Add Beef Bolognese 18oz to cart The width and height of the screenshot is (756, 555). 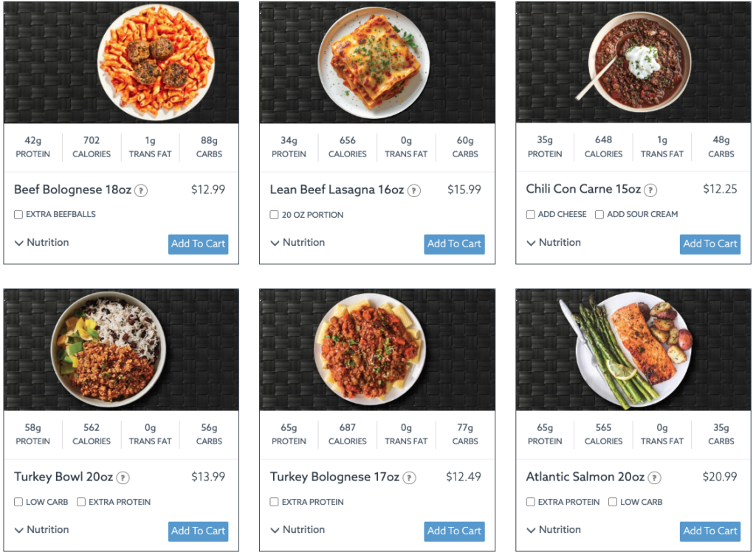(198, 244)
